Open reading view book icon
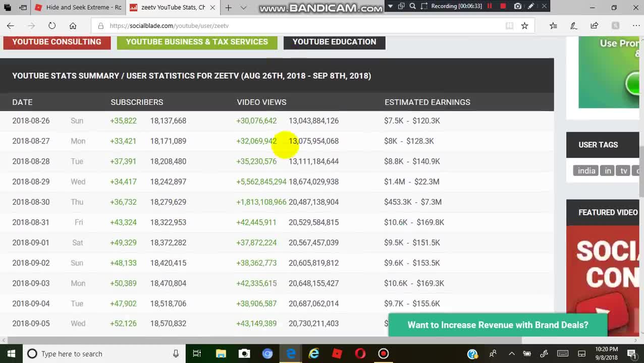The image size is (644, 363). pyautogui.click(x=509, y=26)
